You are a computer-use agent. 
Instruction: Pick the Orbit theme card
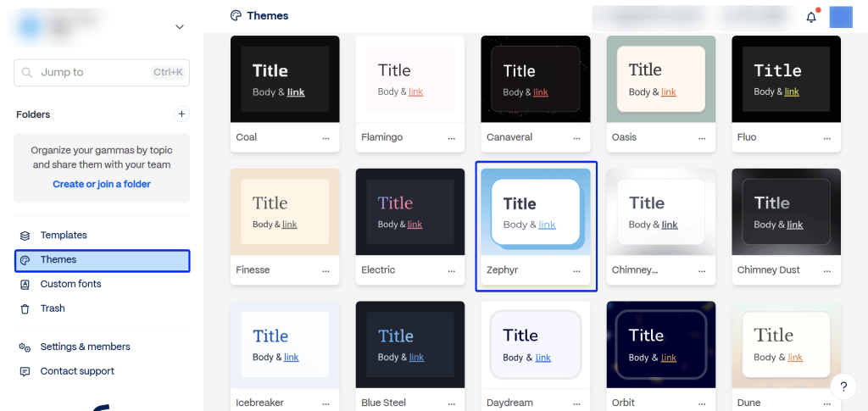coord(661,345)
